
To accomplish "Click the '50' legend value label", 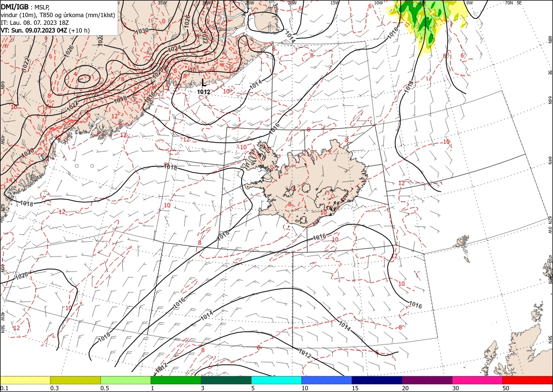I will [506, 388].
